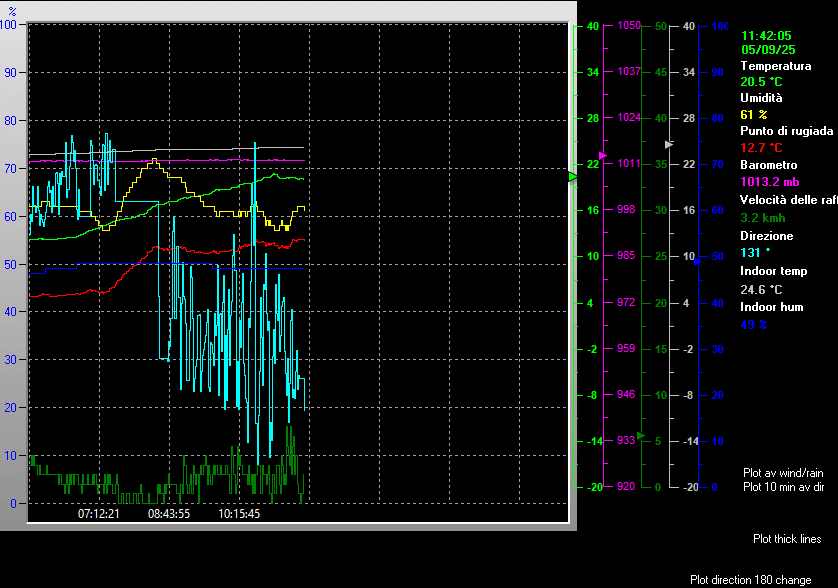Click the Barometro label
This screenshot has width=838, height=588.
769,165
